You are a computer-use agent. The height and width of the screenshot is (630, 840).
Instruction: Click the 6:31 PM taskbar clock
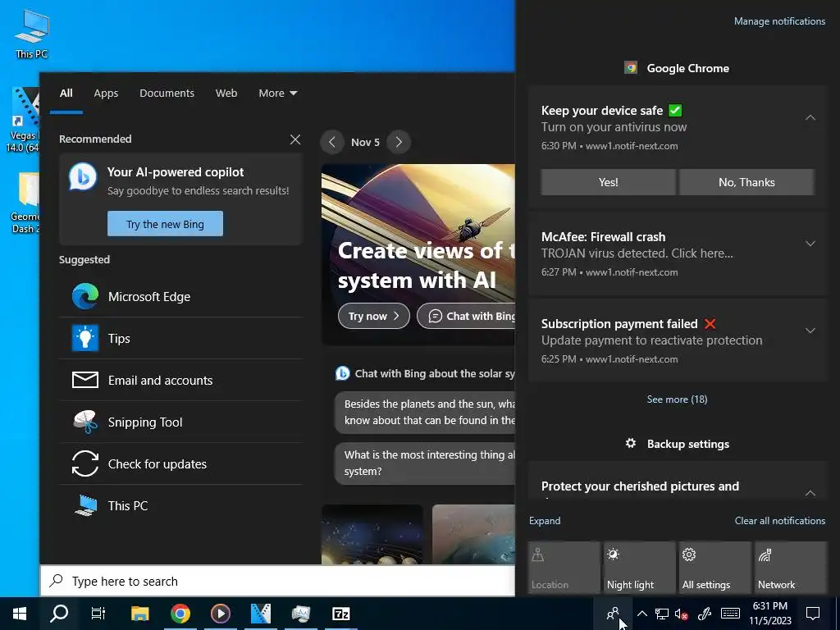(x=769, y=614)
